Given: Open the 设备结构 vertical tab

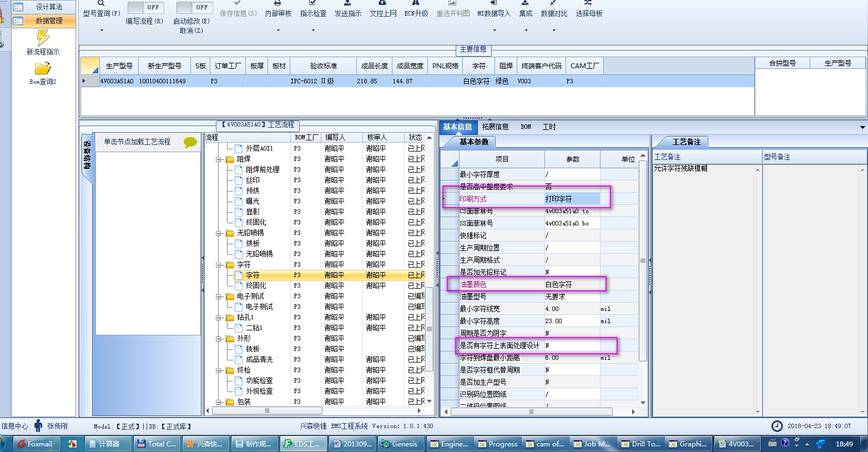Looking at the screenshot, I should click(87, 158).
